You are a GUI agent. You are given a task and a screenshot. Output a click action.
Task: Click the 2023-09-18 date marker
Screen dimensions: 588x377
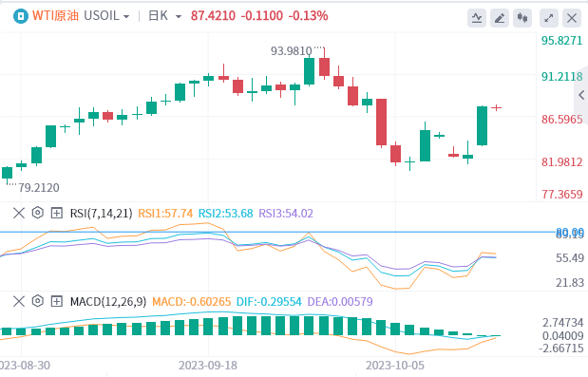pos(208,366)
